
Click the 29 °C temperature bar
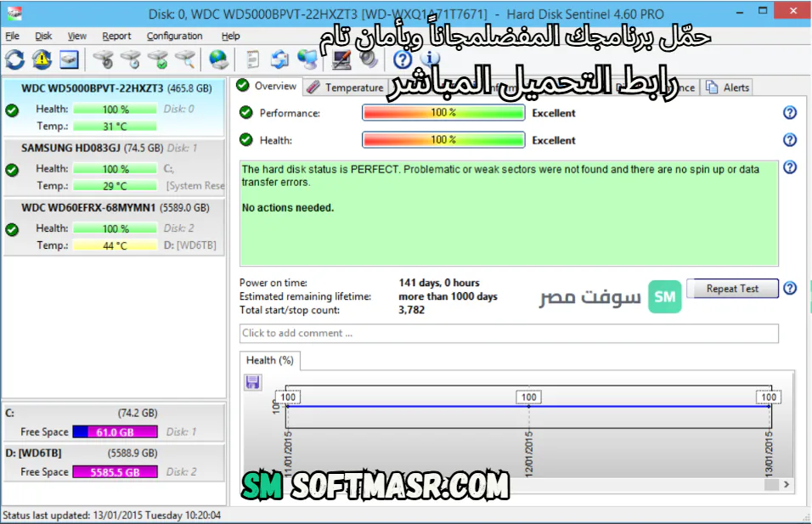(x=115, y=186)
